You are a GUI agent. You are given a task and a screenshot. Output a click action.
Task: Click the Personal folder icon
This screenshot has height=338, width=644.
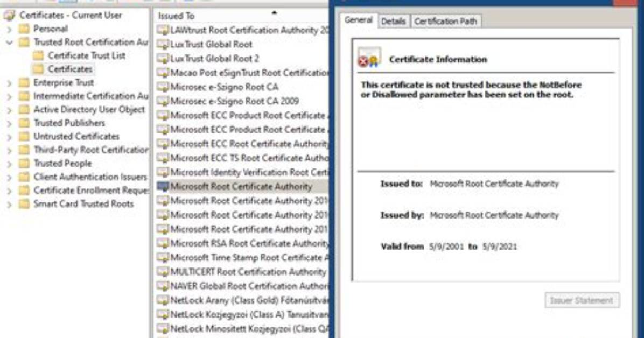pyautogui.click(x=24, y=29)
